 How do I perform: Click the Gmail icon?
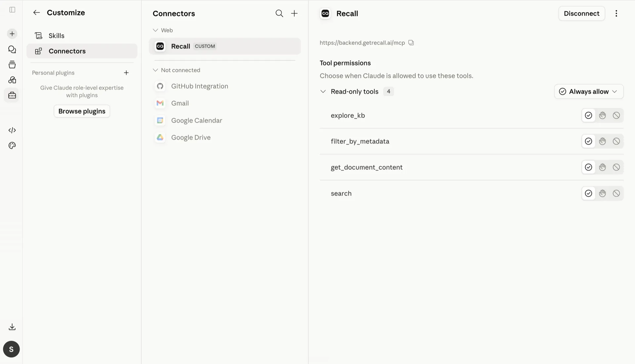click(x=160, y=103)
